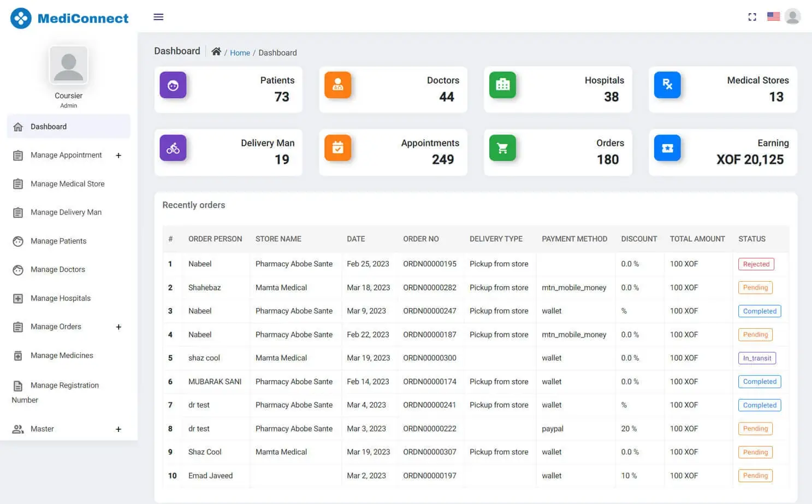Click the Home breadcrumb link
The height and width of the screenshot is (504, 812).
240,52
